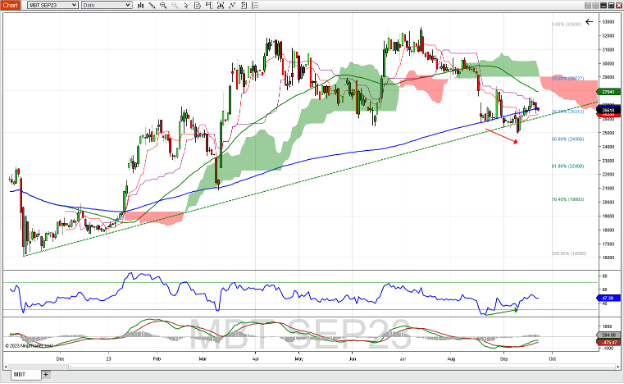
Task: Click the list lines icon in toolbar
Action: point(255,5)
